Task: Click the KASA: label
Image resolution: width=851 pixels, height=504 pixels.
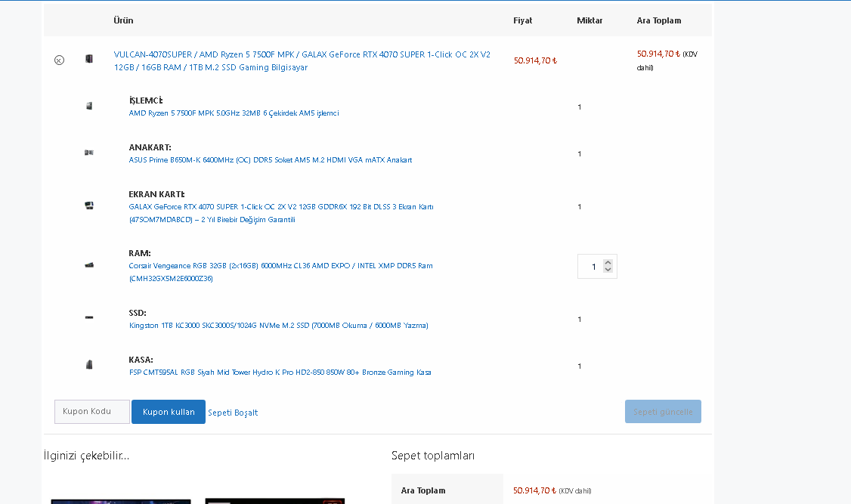Action: (x=141, y=360)
